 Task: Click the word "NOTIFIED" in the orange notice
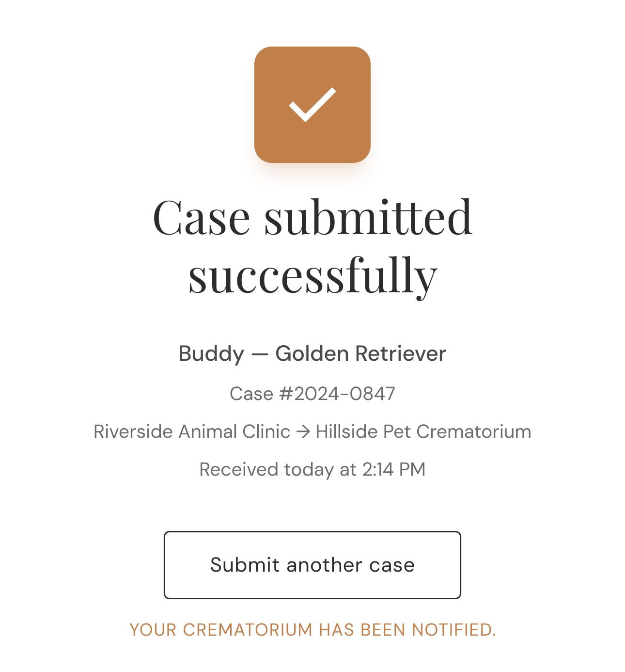click(x=453, y=630)
